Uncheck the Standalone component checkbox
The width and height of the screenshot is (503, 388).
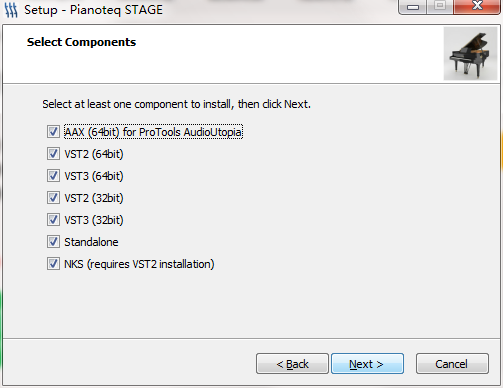click(x=53, y=242)
